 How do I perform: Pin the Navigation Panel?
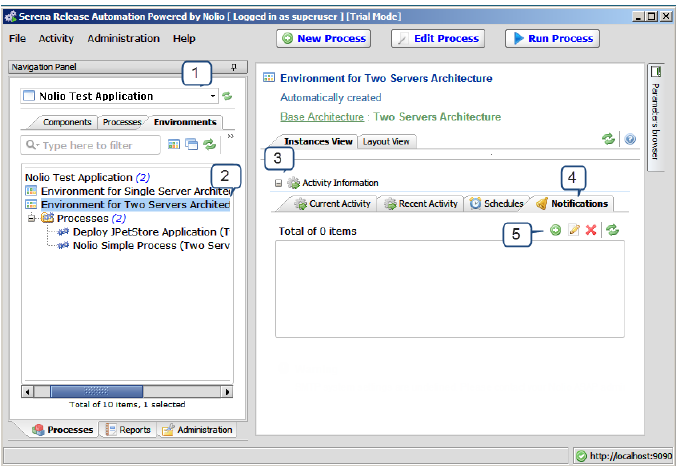click(233, 67)
